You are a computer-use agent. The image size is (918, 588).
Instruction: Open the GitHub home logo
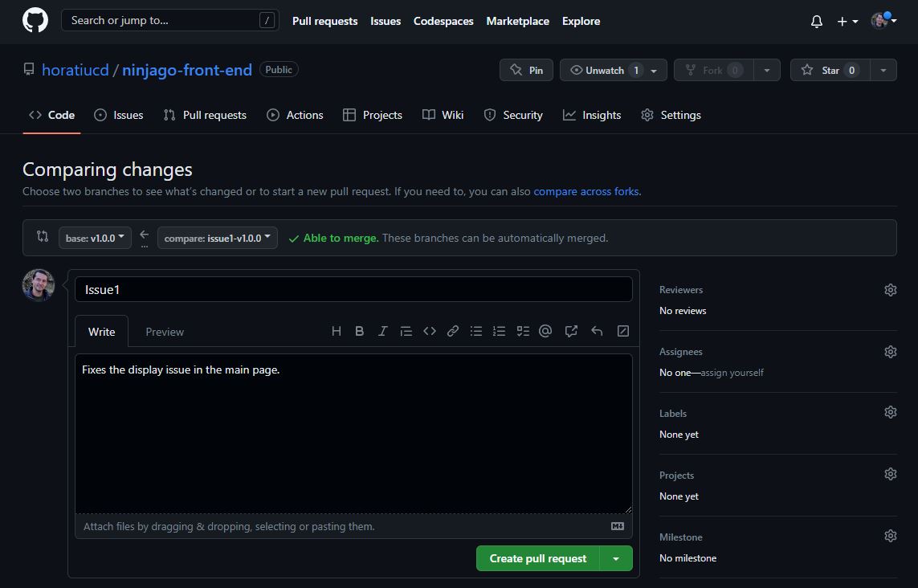click(35, 21)
